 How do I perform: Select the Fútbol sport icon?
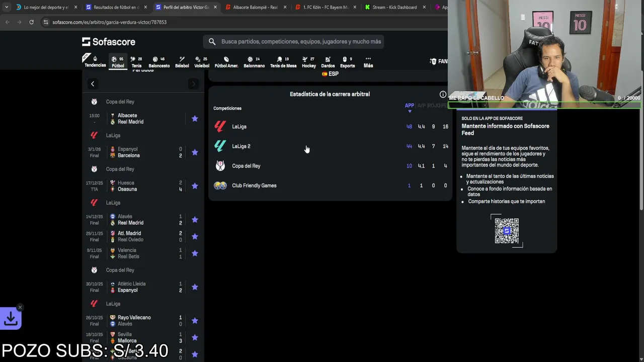tap(118, 62)
